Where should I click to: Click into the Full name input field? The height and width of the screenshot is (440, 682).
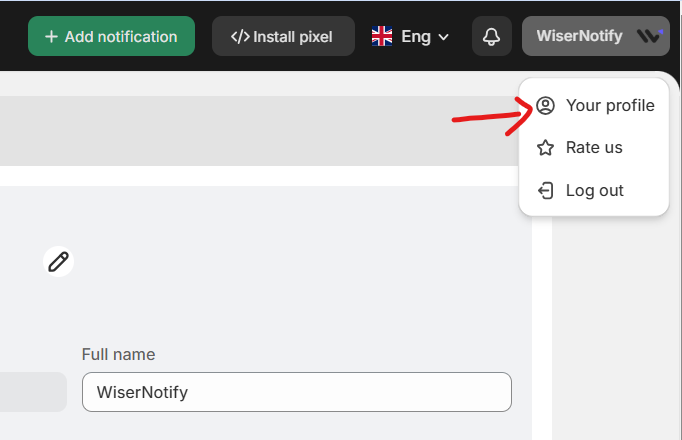(x=296, y=392)
